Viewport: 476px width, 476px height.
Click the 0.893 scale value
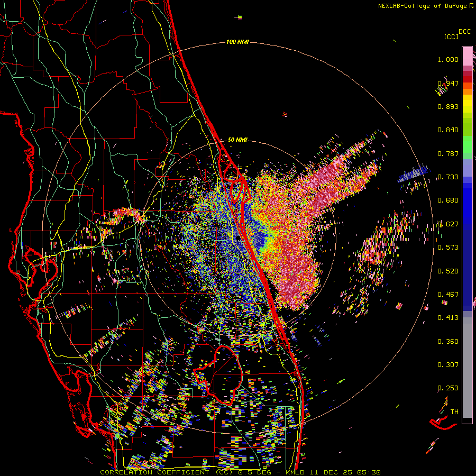[x=448, y=106]
